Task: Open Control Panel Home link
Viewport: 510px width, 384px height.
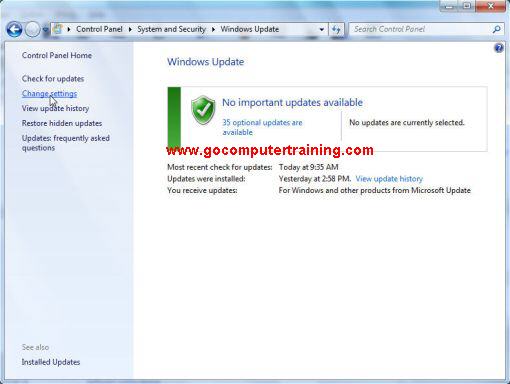Action: (x=57, y=55)
